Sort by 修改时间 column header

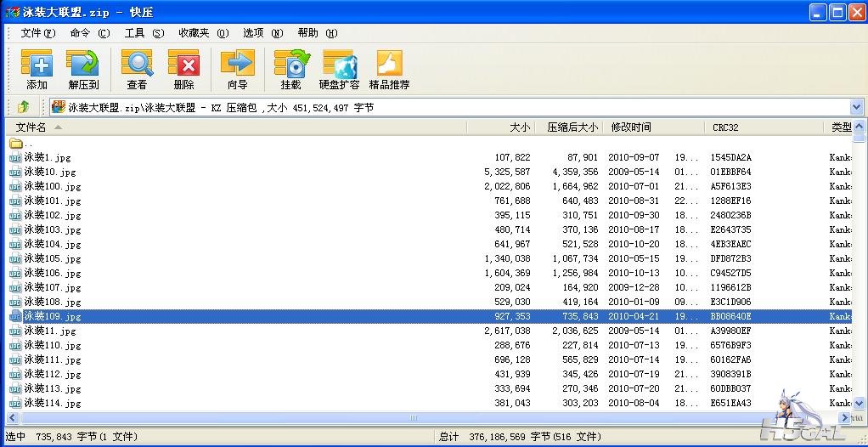(631, 127)
